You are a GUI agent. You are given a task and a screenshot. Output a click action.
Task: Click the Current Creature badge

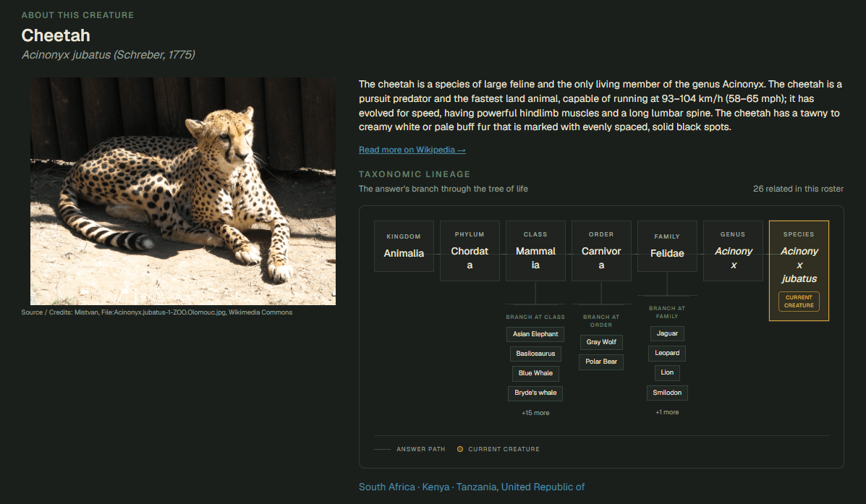pyautogui.click(x=799, y=302)
